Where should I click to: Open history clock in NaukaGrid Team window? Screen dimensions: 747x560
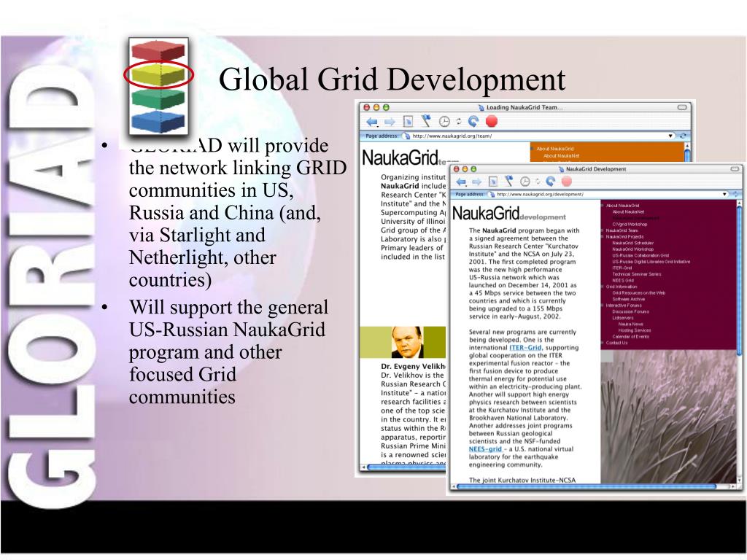(444, 122)
